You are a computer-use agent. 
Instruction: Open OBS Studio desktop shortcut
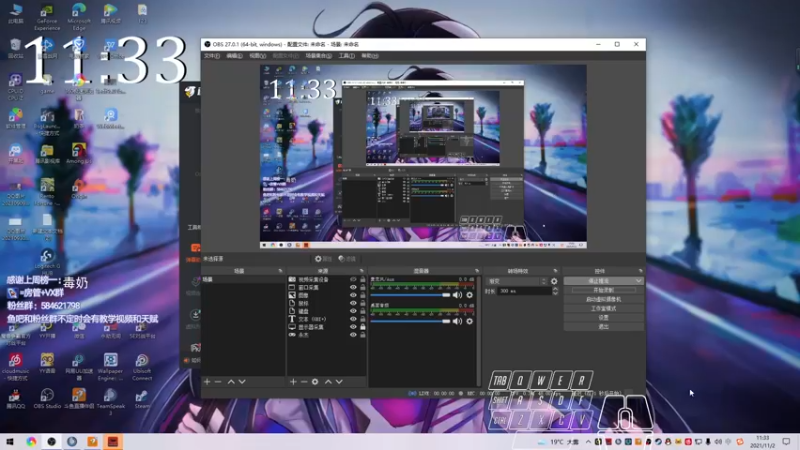pyautogui.click(x=47, y=398)
